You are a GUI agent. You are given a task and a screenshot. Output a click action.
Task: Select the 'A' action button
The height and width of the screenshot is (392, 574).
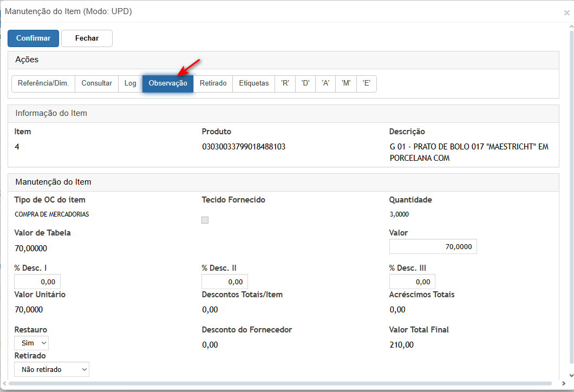tap(325, 83)
